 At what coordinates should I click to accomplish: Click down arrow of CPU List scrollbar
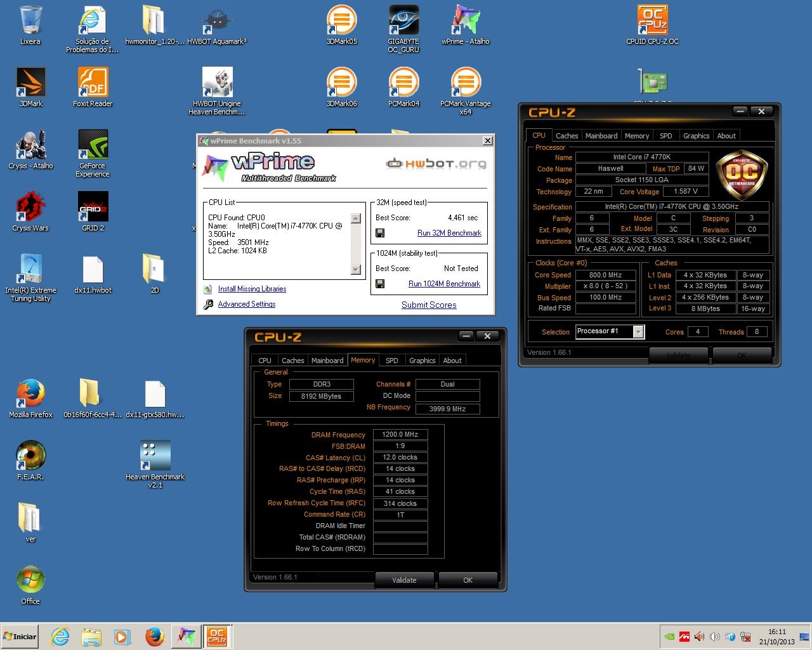click(x=356, y=269)
